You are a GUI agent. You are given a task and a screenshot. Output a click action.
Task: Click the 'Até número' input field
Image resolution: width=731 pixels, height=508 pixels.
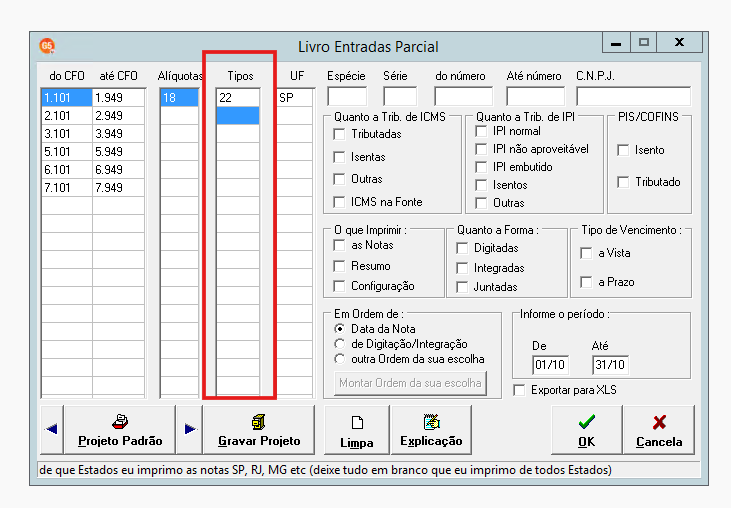pyautogui.click(x=535, y=96)
